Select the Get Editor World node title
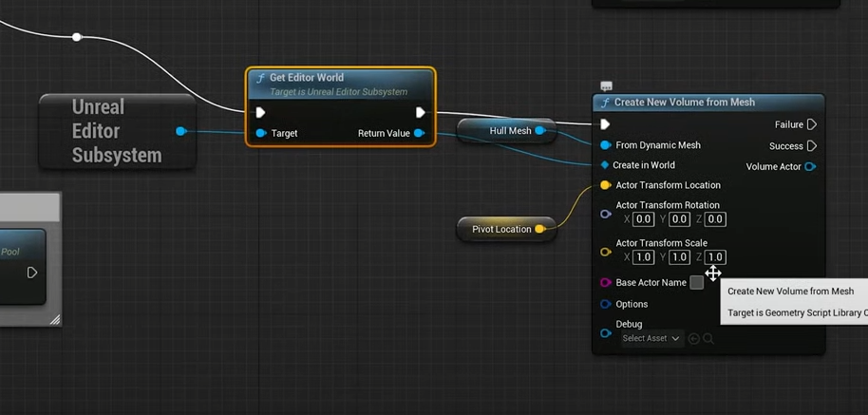 point(307,78)
